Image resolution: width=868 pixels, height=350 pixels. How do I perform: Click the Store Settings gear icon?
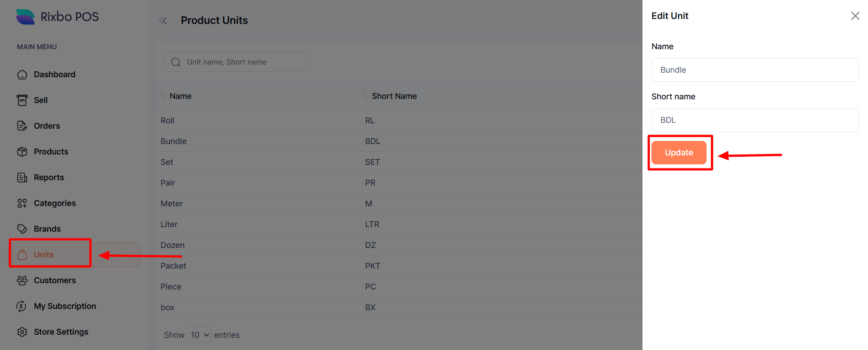click(x=22, y=332)
